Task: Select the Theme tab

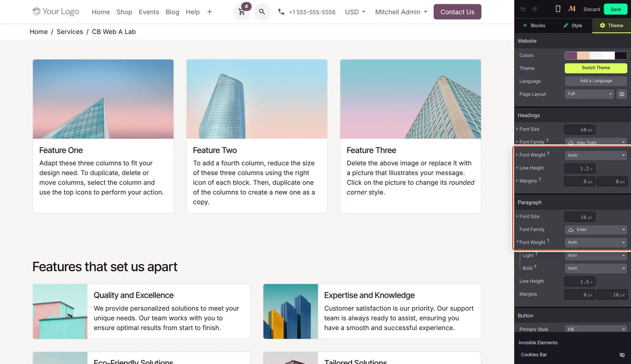Action: click(611, 26)
